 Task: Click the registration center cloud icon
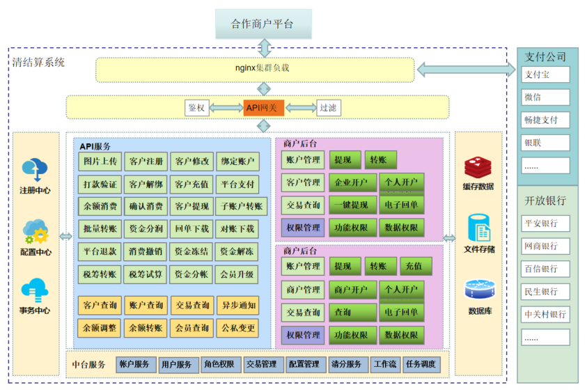point(34,168)
